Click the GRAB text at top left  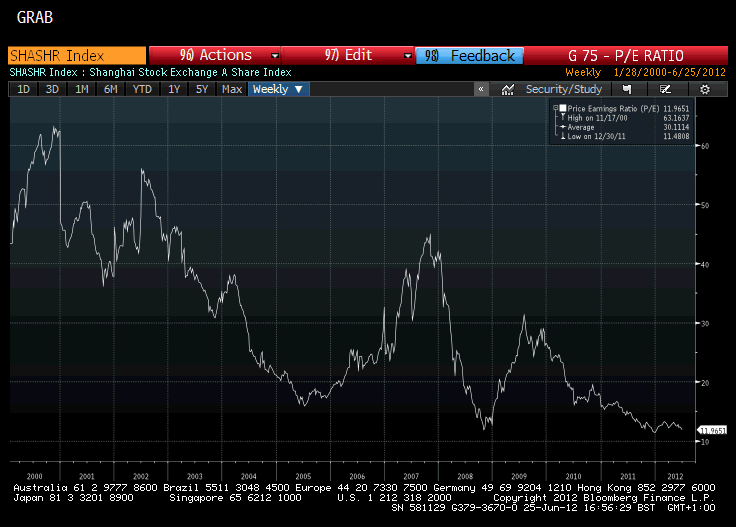pos(35,17)
